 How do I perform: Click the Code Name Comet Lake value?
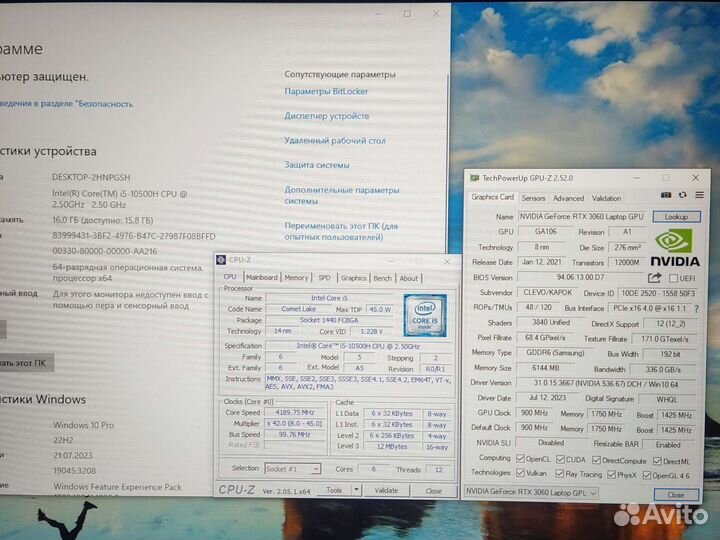click(298, 309)
